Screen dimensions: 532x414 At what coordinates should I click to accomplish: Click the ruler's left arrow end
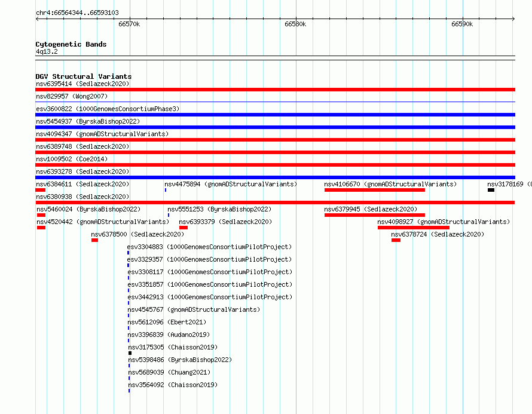[37, 19]
